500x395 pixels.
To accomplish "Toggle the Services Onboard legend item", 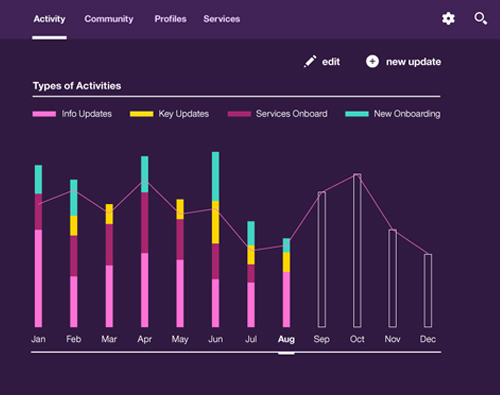I will click(x=277, y=114).
